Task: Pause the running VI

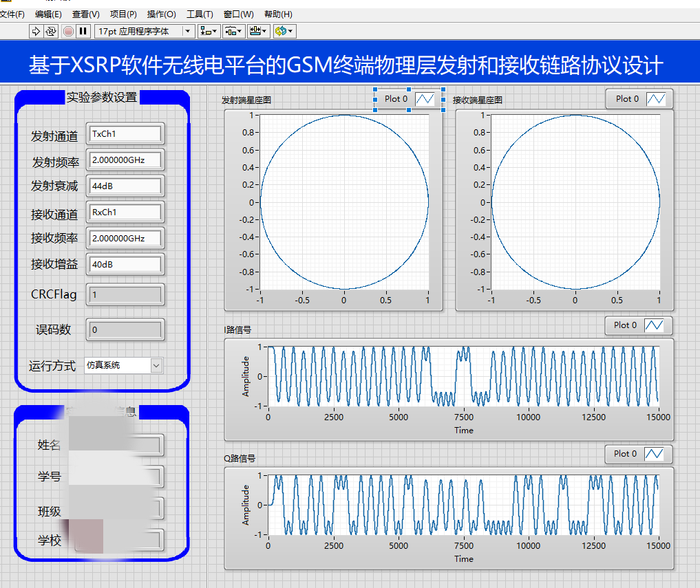Action: tap(83, 31)
